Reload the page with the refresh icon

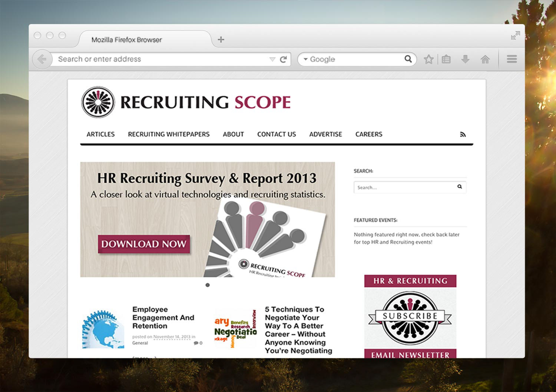[284, 59]
